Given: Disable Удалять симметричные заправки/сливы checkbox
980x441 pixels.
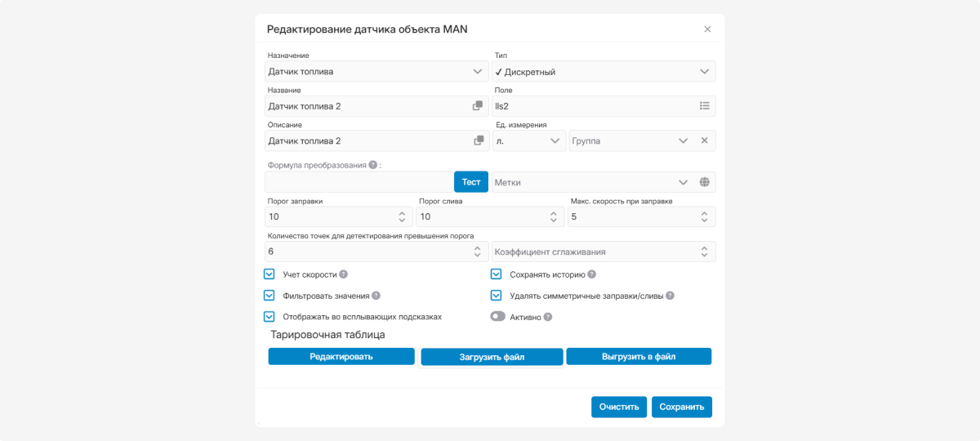Looking at the screenshot, I should 496,296.
